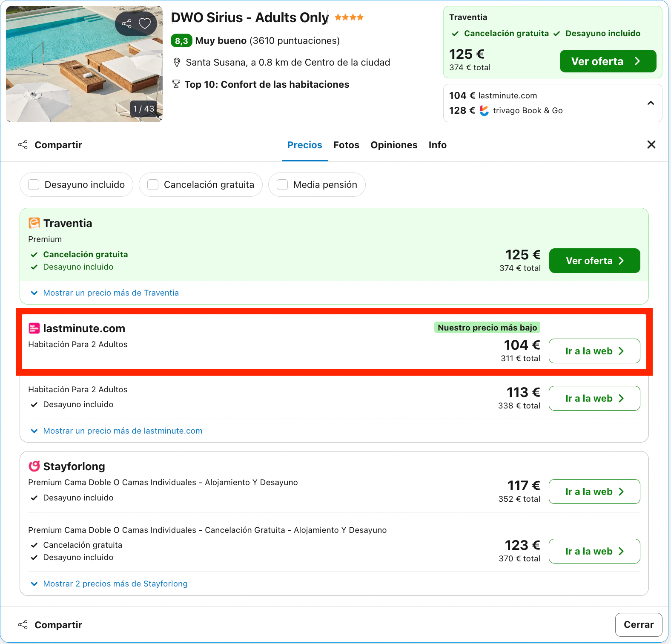Click the Muy bueno (3610 puntuaciones) text
The width and height of the screenshot is (671, 644).
pos(267,41)
